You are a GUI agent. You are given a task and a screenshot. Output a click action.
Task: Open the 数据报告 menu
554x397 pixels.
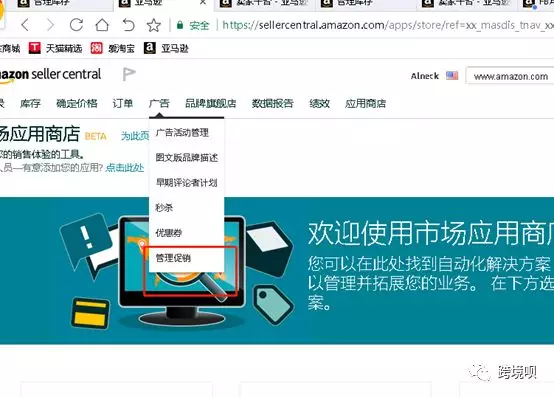[x=272, y=103]
